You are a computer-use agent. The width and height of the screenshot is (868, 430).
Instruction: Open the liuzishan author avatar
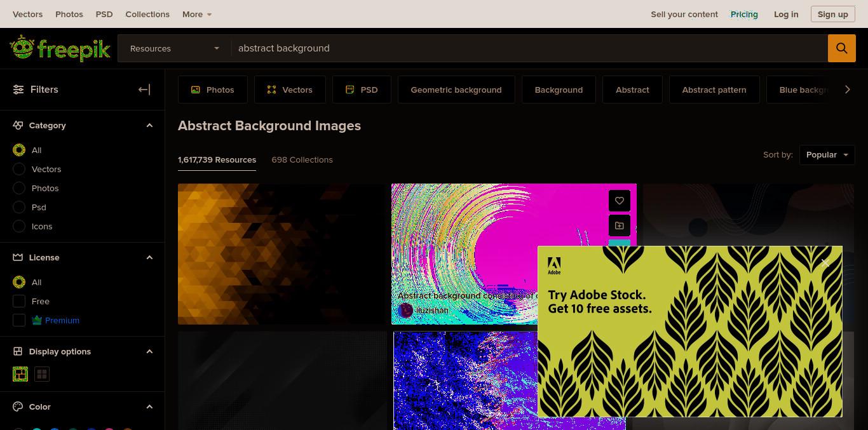(405, 310)
